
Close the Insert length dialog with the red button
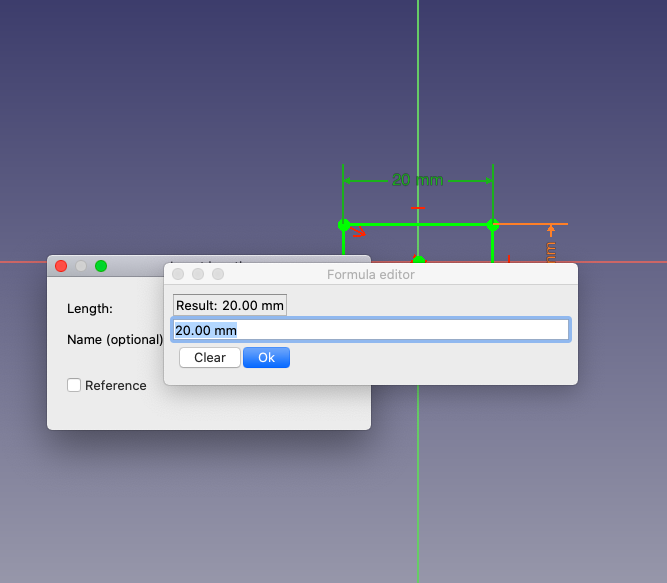point(61,266)
